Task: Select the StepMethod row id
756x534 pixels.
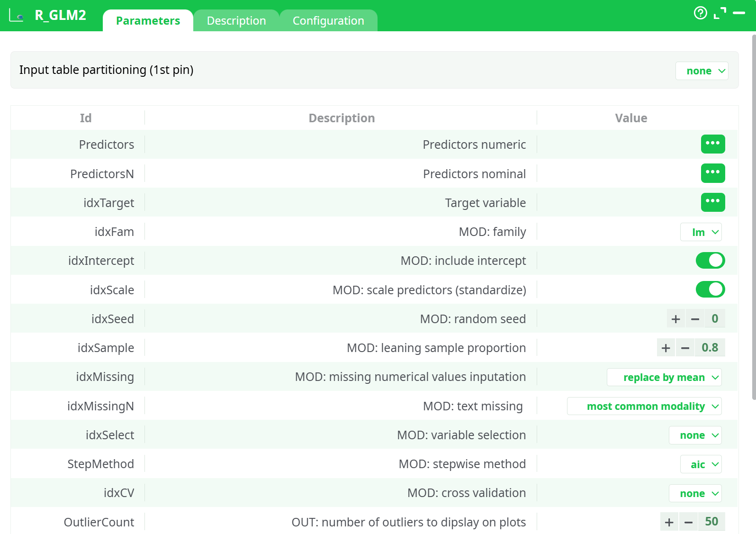Action: (x=100, y=464)
